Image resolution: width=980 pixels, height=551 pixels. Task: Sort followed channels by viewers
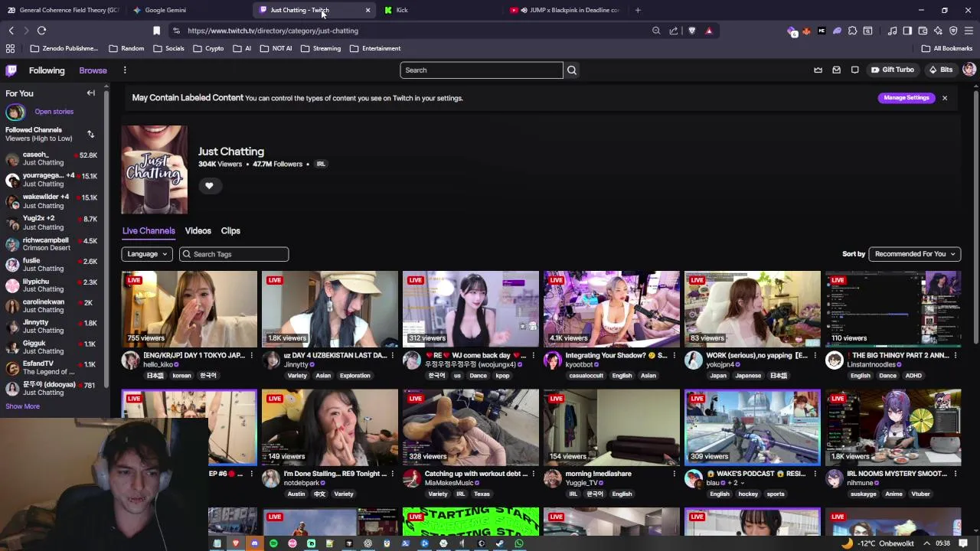pyautogui.click(x=90, y=135)
